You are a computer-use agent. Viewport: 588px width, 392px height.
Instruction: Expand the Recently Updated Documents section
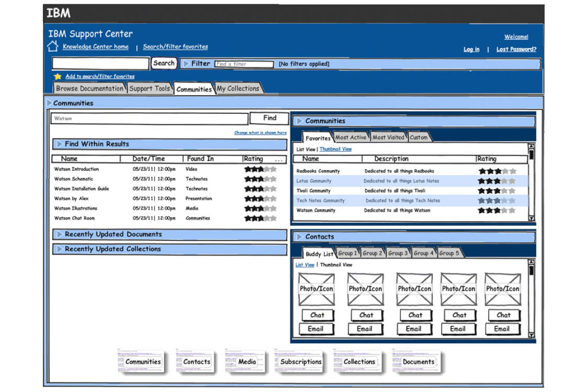click(x=60, y=235)
